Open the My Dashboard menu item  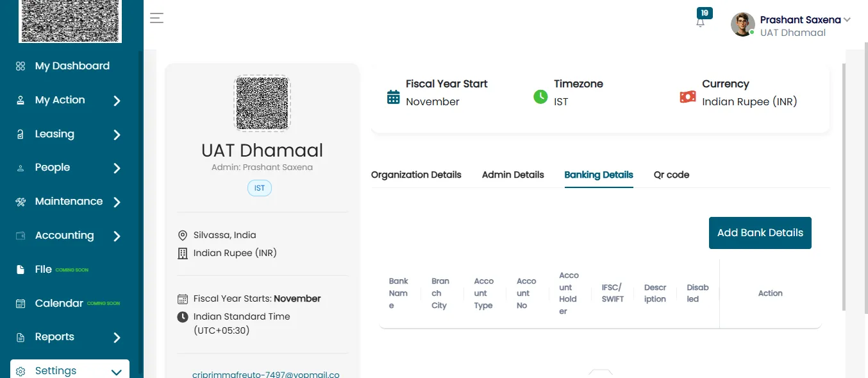coord(72,66)
